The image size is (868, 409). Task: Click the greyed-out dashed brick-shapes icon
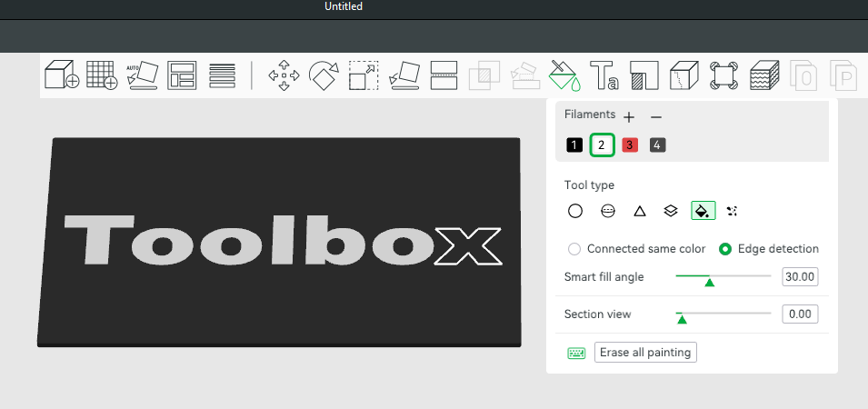click(524, 75)
